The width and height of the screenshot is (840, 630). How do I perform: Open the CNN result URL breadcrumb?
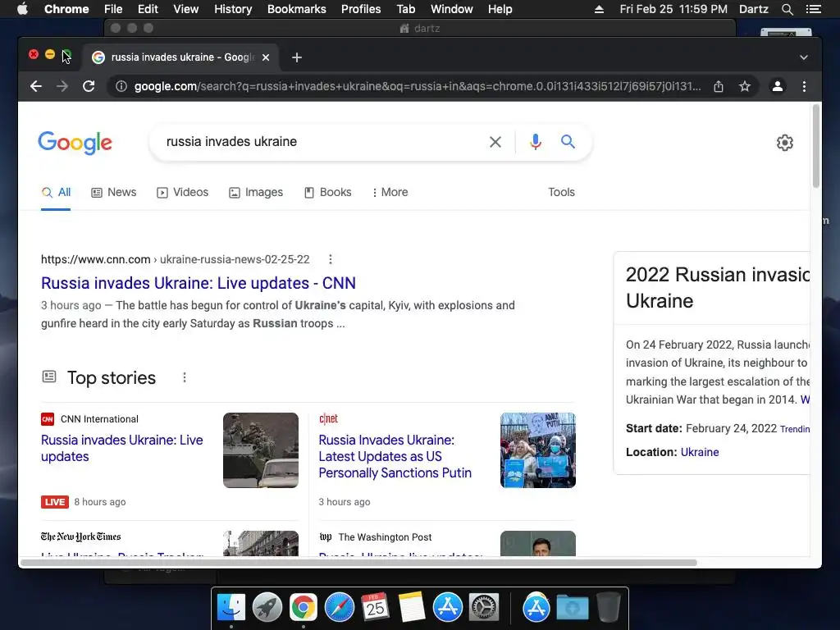pos(176,259)
